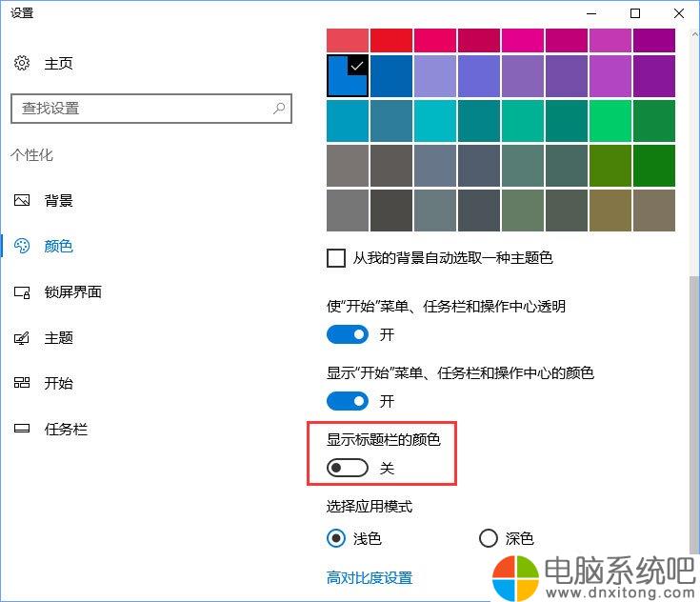
Task: Open the 主题 settings page
Action: coord(58,337)
